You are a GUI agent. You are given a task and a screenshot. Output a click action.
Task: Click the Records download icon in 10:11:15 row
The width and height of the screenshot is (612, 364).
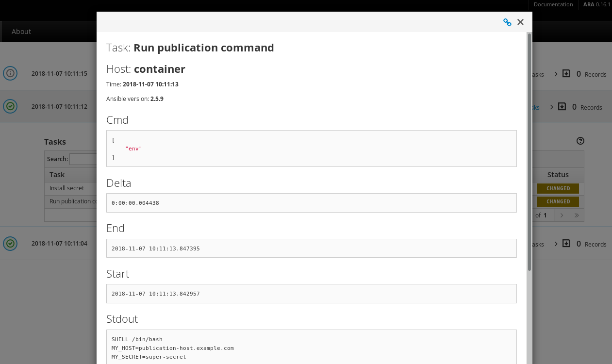pyautogui.click(x=566, y=74)
